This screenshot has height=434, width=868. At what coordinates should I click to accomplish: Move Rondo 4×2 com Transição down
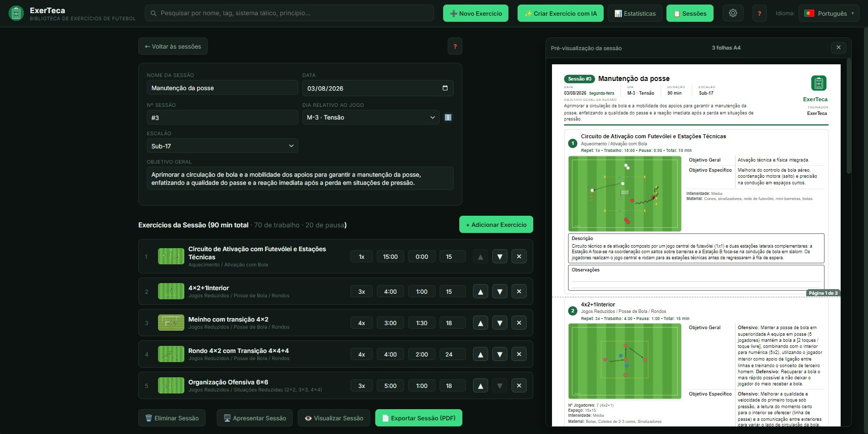pyautogui.click(x=500, y=354)
